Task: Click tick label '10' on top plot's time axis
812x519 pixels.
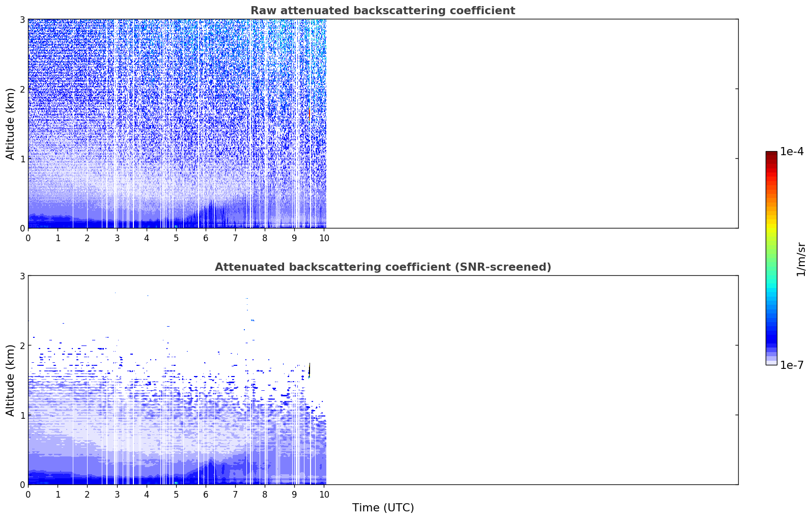Action: [324, 238]
